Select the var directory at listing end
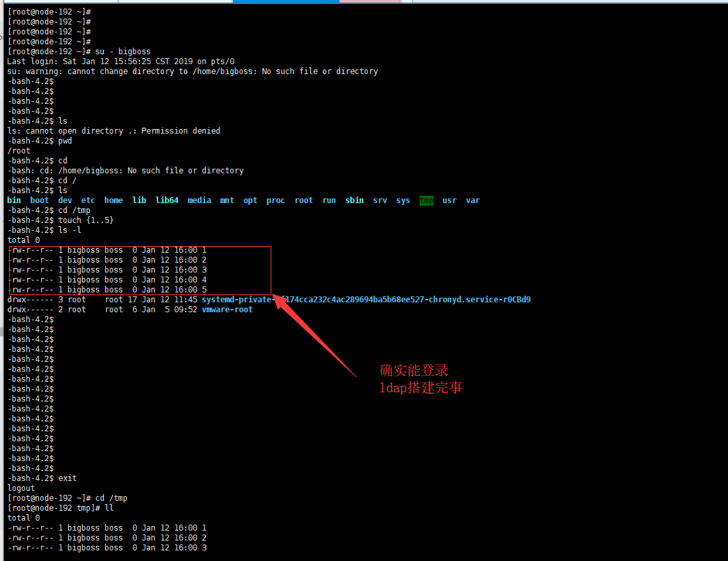 click(473, 200)
